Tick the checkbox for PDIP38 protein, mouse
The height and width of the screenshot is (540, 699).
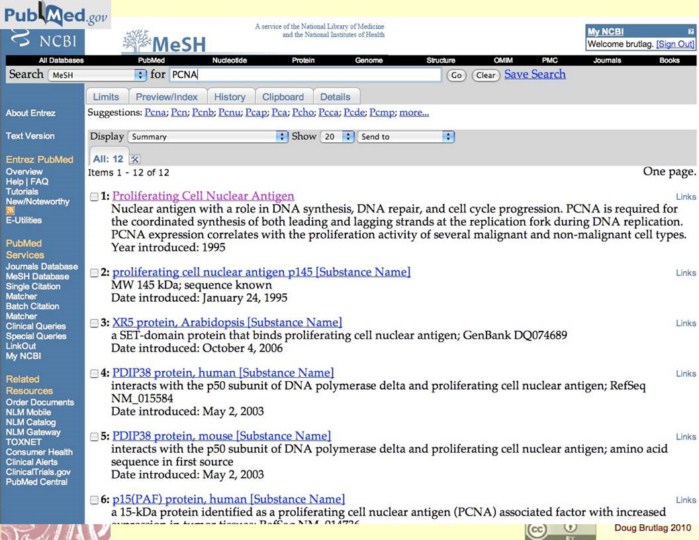94,437
